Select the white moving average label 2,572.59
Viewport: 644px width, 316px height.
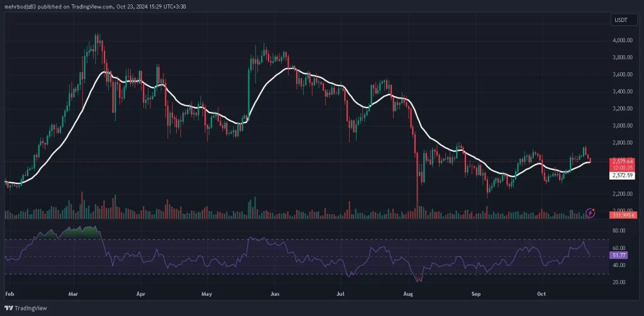point(621,176)
